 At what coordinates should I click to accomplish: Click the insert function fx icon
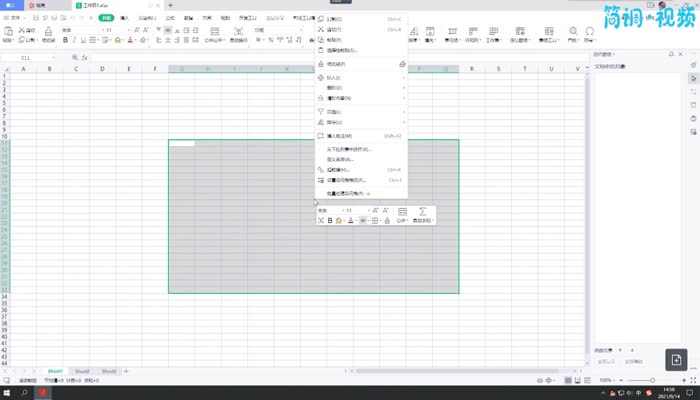coord(85,58)
